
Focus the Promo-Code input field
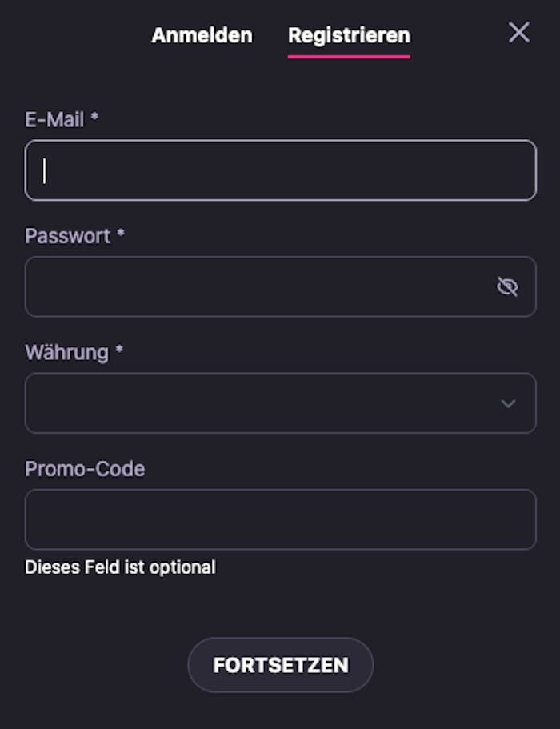[280, 519]
